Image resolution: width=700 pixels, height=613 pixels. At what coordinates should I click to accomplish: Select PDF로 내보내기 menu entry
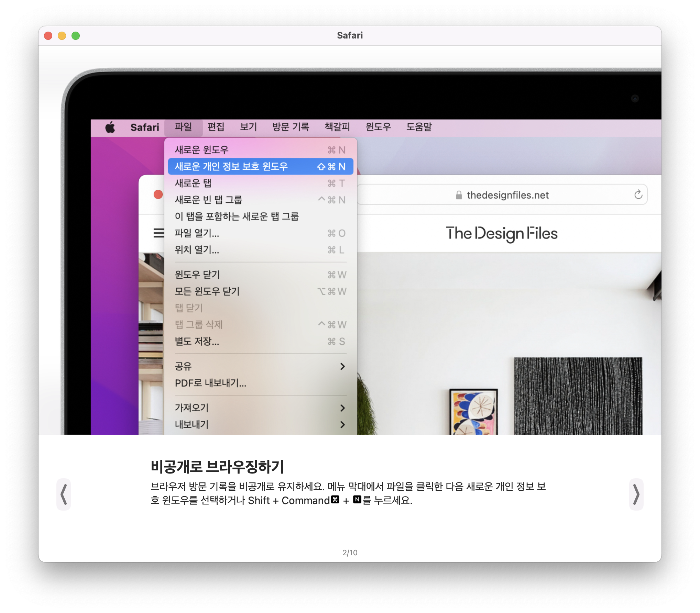(x=210, y=383)
